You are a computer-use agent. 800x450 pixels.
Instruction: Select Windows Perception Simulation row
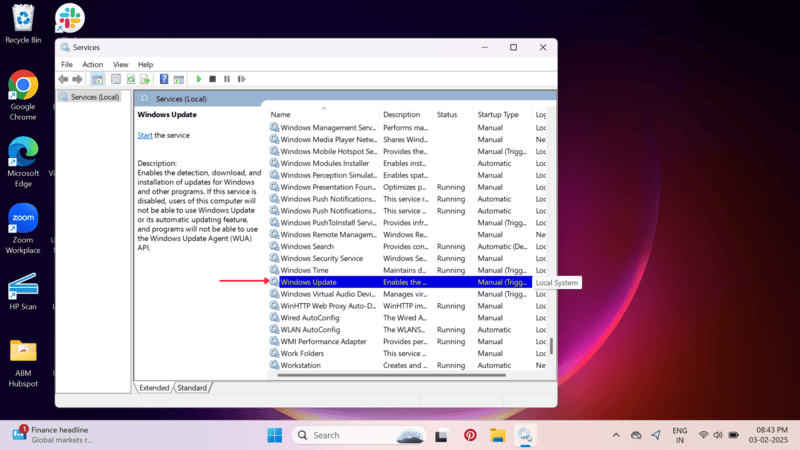[407, 175]
